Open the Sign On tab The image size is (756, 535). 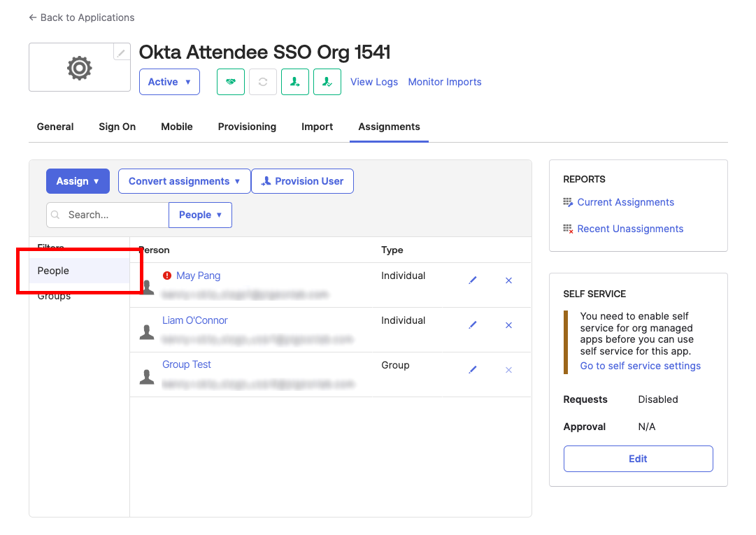click(x=117, y=127)
